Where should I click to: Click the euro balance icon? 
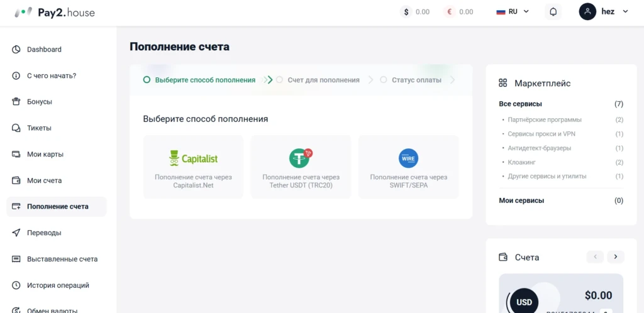coord(450,12)
